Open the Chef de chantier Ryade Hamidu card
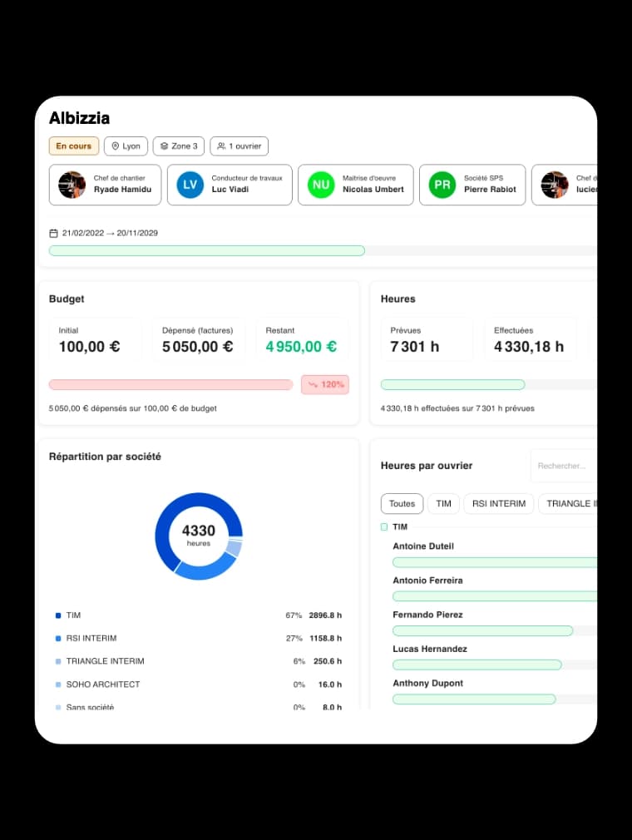The height and width of the screenshot is (840, 632). pos(105,185)
